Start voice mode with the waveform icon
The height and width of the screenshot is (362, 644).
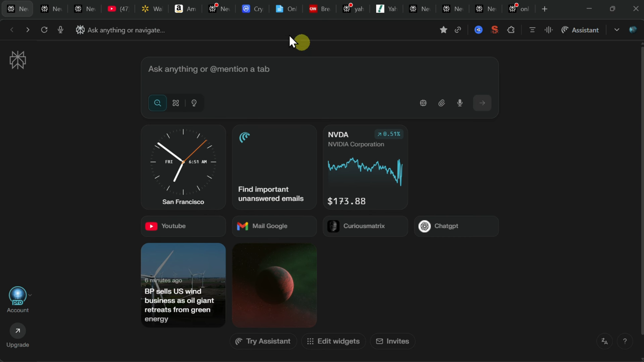[548, 30]
